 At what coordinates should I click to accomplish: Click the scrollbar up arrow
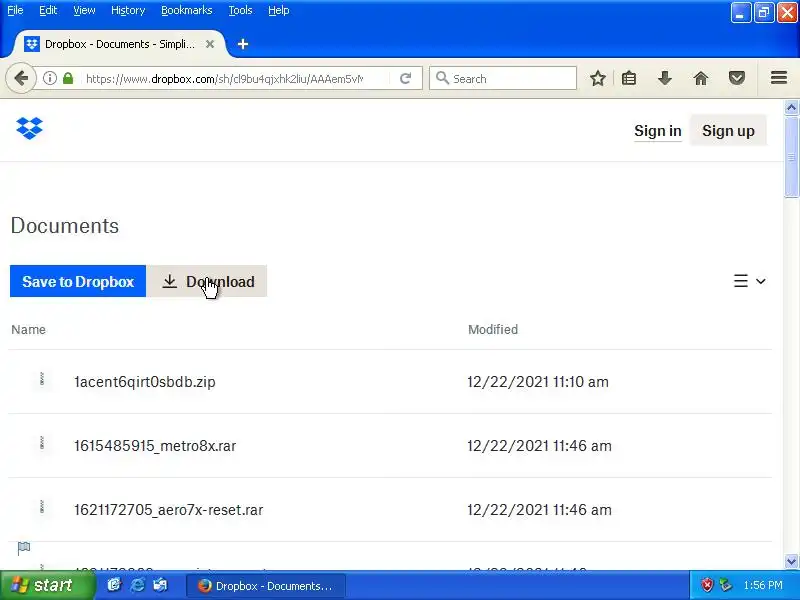[791, 108]
